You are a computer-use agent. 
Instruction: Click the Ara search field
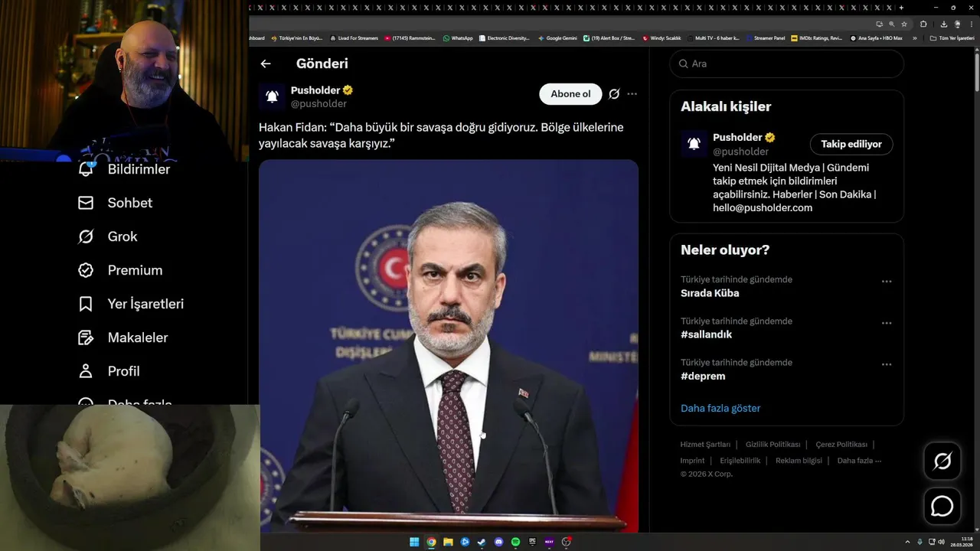787,64
